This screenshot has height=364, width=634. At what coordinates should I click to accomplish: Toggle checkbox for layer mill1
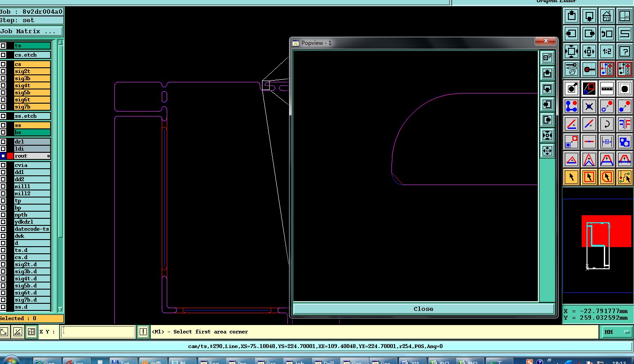click(3, 186)
